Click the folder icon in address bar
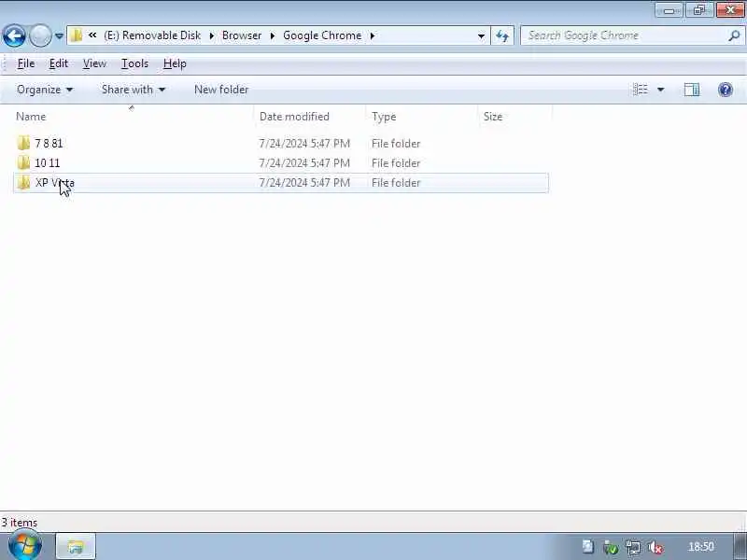The image size is (747, 560). coord(77,35)
